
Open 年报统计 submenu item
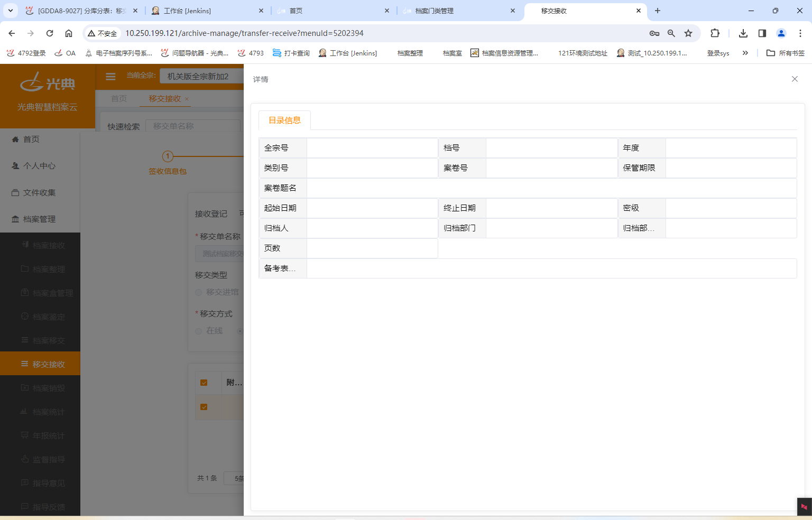click(49, 436)
